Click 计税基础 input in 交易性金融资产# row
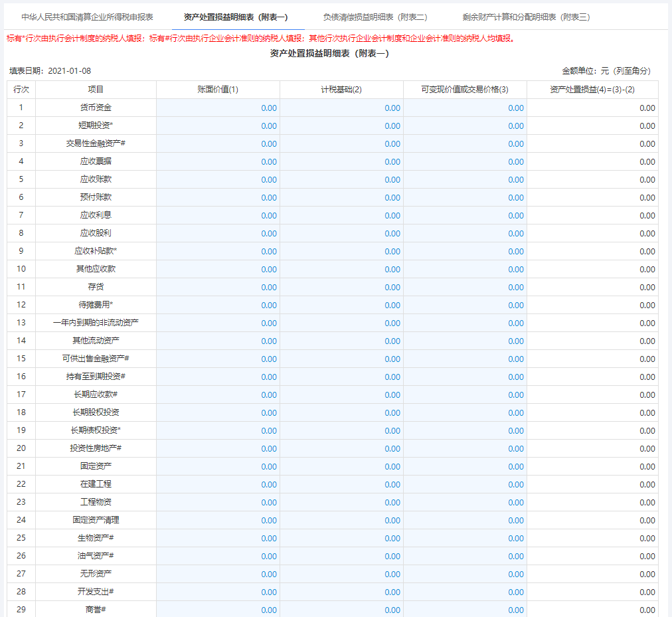The width and height of the screenshot is (672, 617). point(341,144)
